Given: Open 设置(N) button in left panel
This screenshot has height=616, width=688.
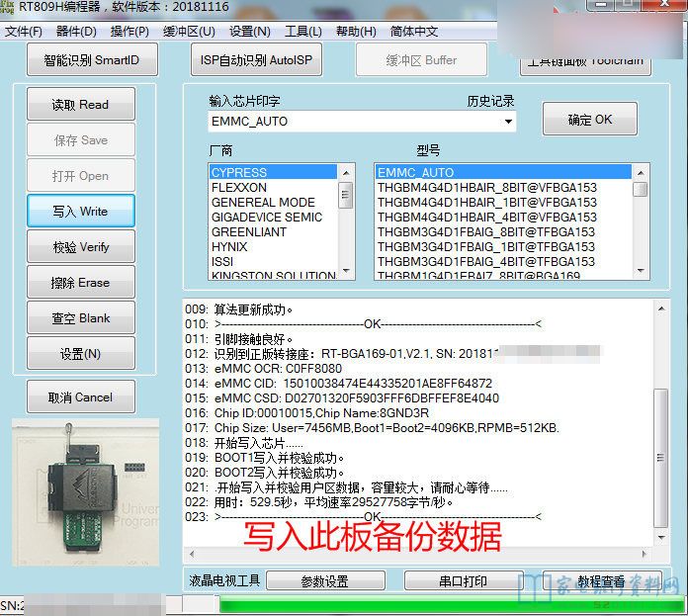Looking at the screenshot, I should point(80,354).
